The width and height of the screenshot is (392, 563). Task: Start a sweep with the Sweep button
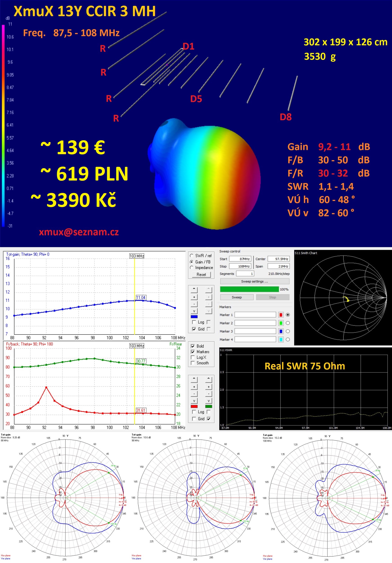click(x=237, y=297)
